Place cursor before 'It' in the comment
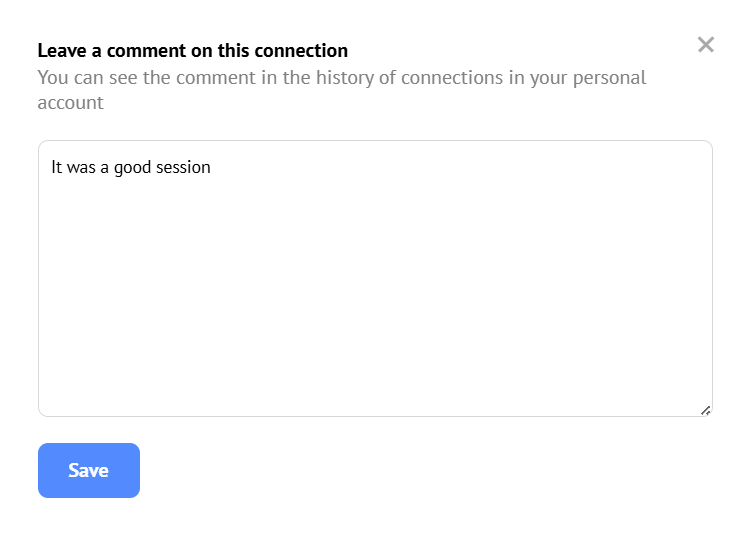This screenshot has width=750, height=536. [51, 167]
